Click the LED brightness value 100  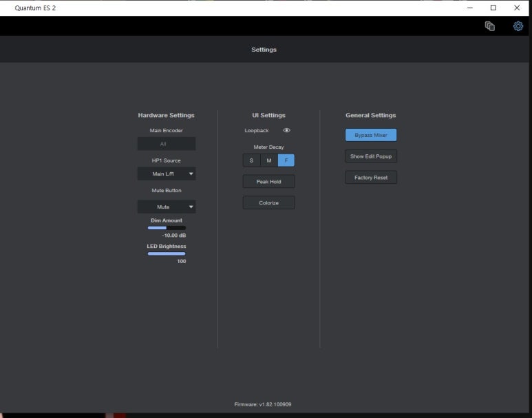[182, 261]
